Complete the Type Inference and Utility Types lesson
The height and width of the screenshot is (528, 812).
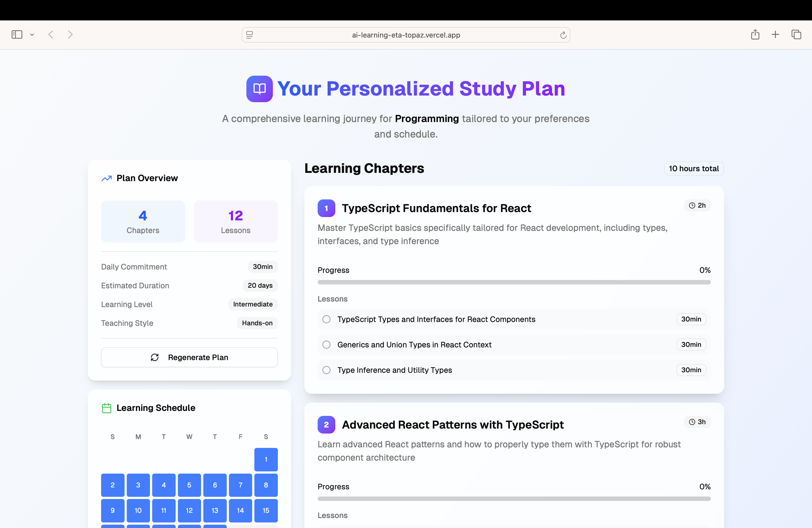tap(326, 370)
